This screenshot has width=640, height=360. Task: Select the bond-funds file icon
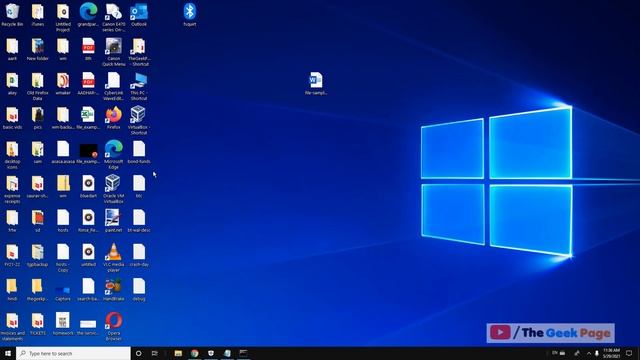[x=139, y=152]
